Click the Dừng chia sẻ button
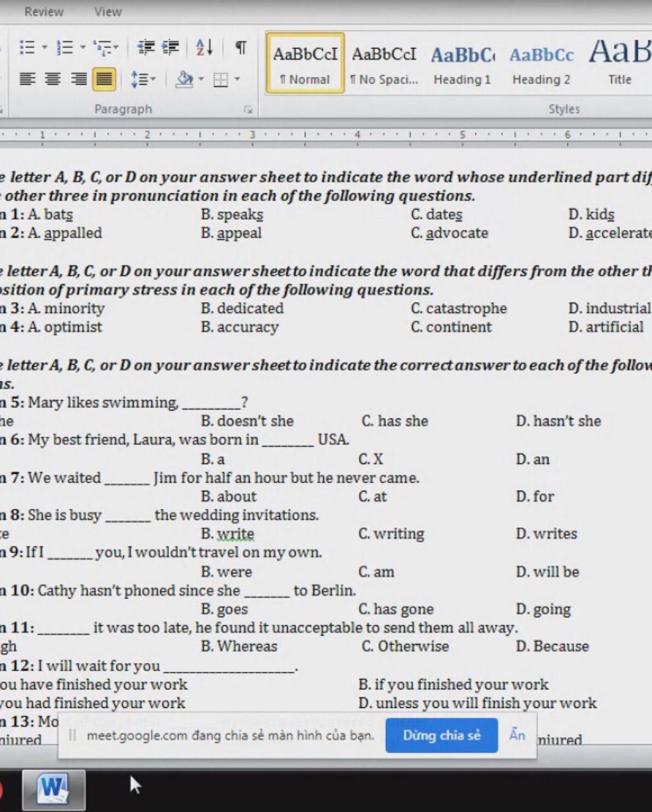Image resolution: width=652 pixels, height=812 pixels. (x=441, y=735)
